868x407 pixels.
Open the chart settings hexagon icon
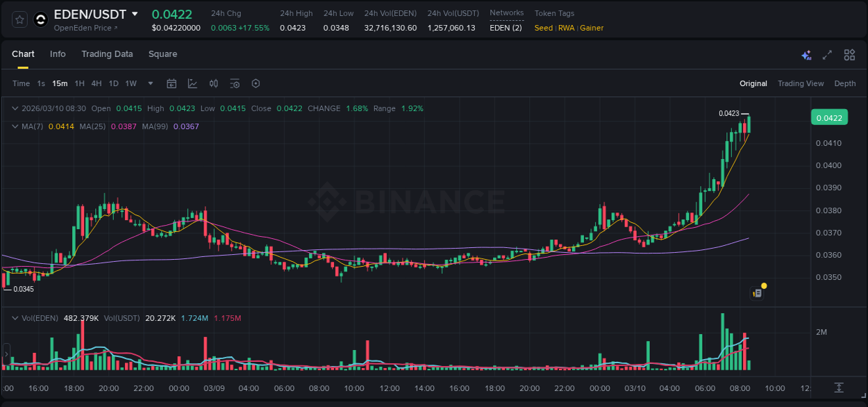pyautogui.click(x=256, y=83)
